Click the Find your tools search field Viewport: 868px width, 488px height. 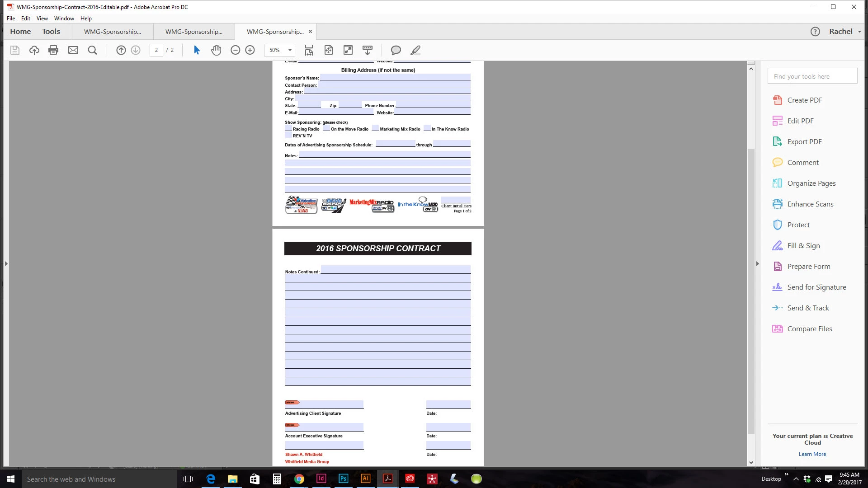[x=812, y=76]
